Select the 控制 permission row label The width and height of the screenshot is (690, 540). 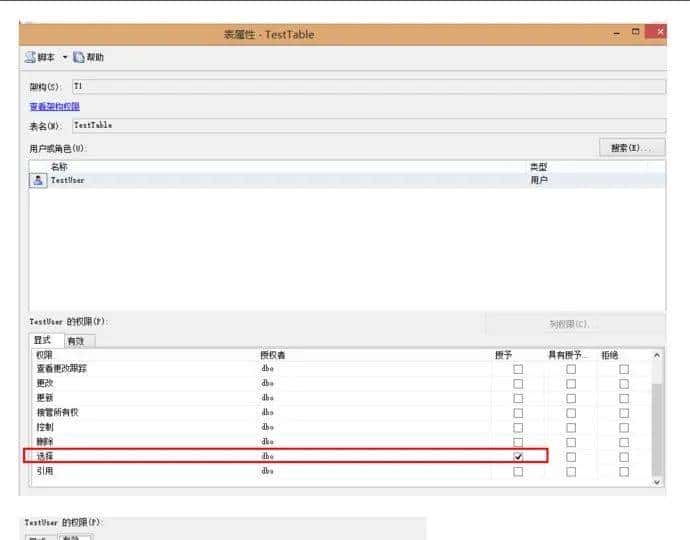(x=45, y=427)
